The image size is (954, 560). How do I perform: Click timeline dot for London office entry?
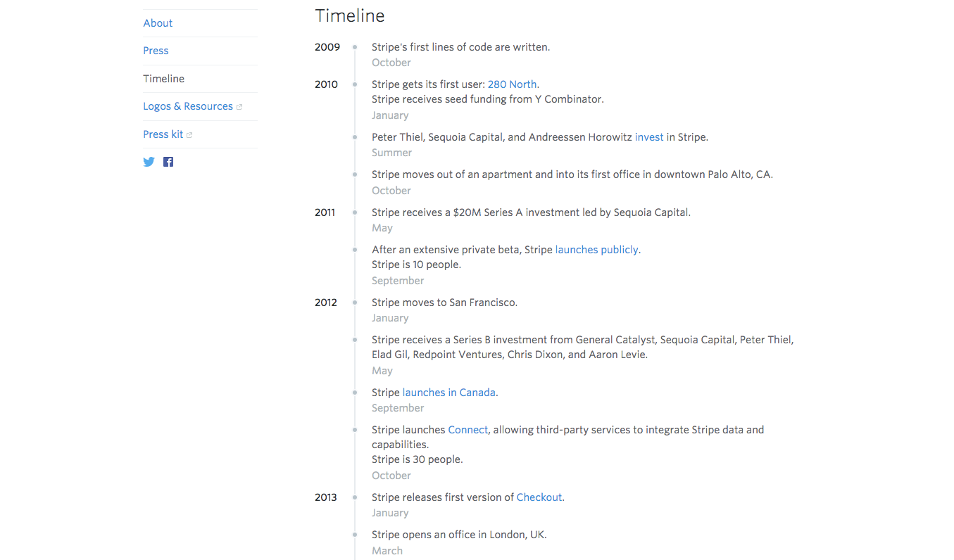355,535
